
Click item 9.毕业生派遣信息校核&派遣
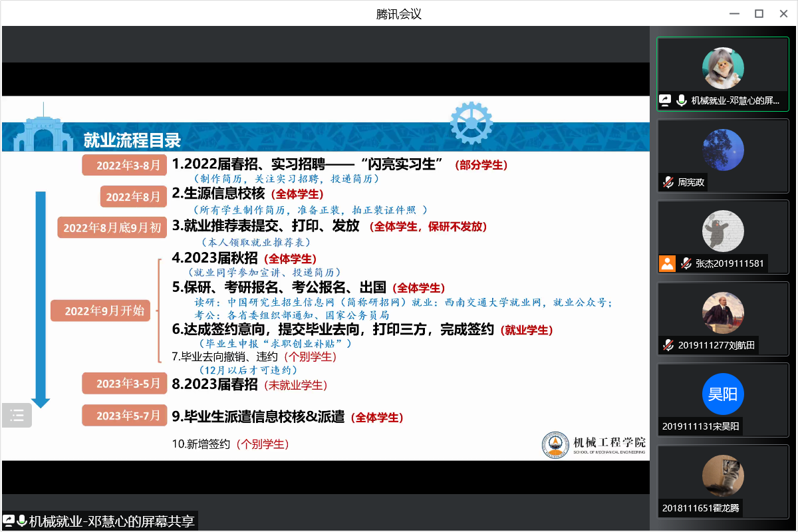259,417
